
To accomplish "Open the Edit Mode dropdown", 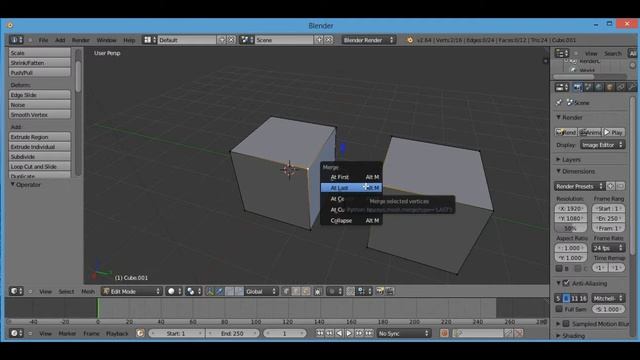I will (132, 291).
